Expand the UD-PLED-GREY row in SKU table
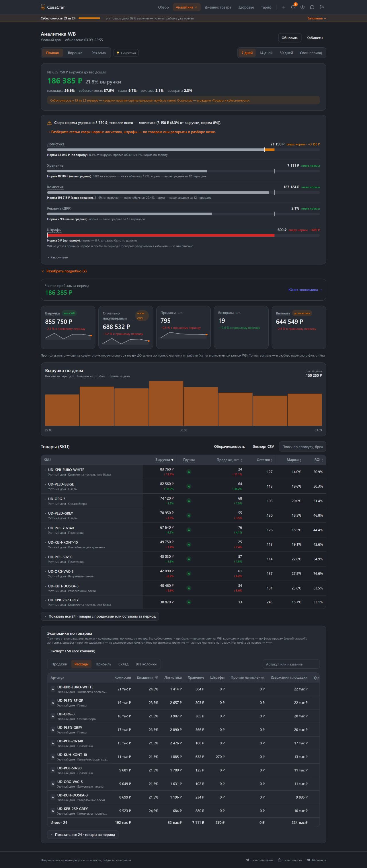 tap(45, 513)
